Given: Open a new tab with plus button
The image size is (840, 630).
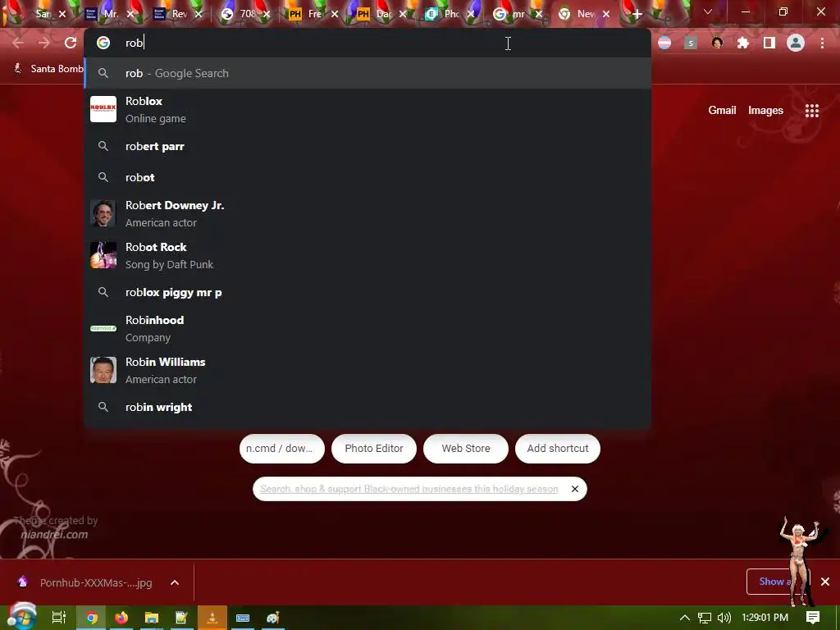Looking at the screenshot, I should tap(637, 15).
